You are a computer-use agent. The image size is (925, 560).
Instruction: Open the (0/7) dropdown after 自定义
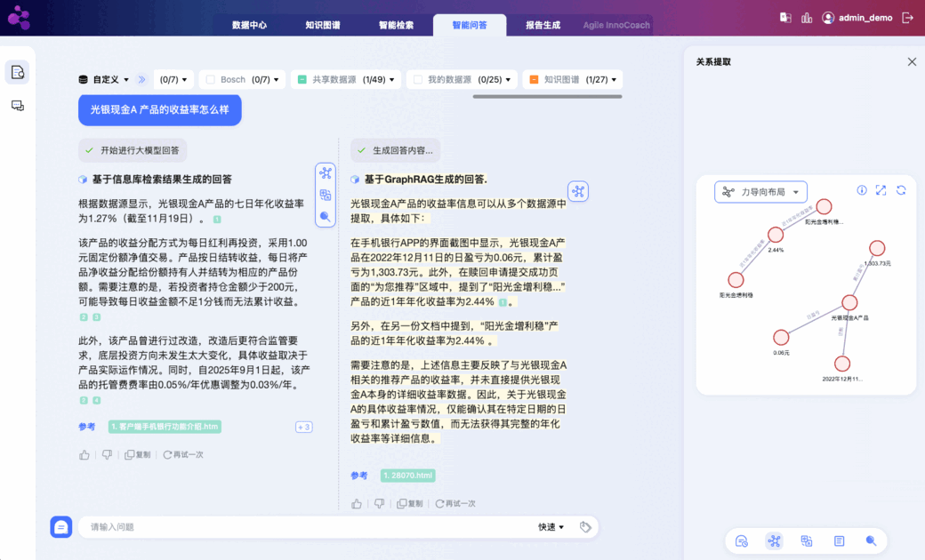(x=173, y=80)
